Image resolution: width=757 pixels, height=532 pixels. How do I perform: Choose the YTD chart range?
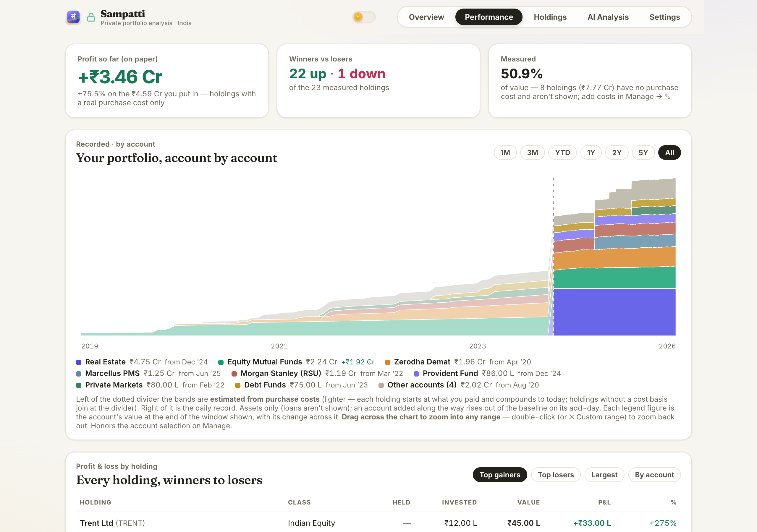pos(562,153)
